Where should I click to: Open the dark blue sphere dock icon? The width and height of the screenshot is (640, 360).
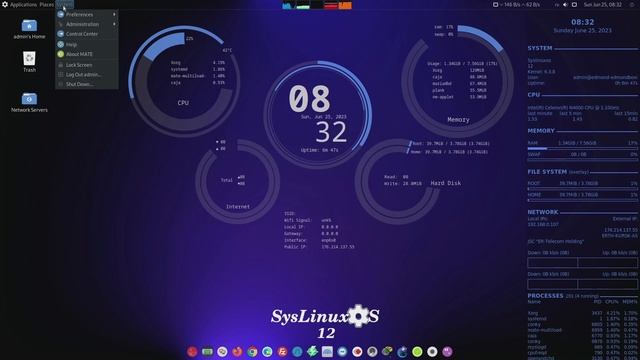[x=402, y=351]
